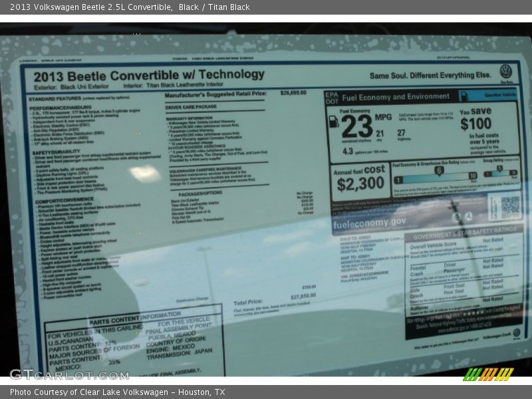Click the 35% Mexico parts content value
532x399 pixels.
coord(114,362)
